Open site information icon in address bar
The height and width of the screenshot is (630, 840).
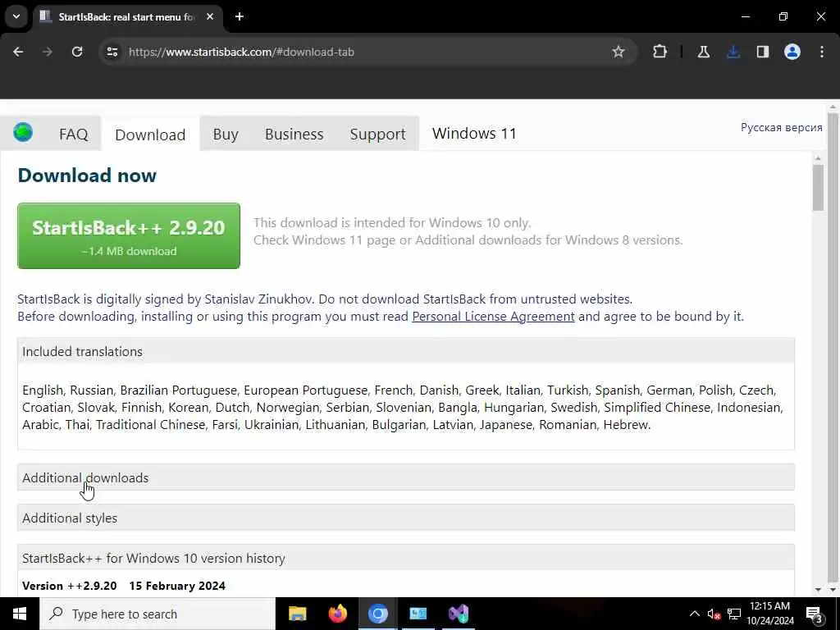point(112,52)
